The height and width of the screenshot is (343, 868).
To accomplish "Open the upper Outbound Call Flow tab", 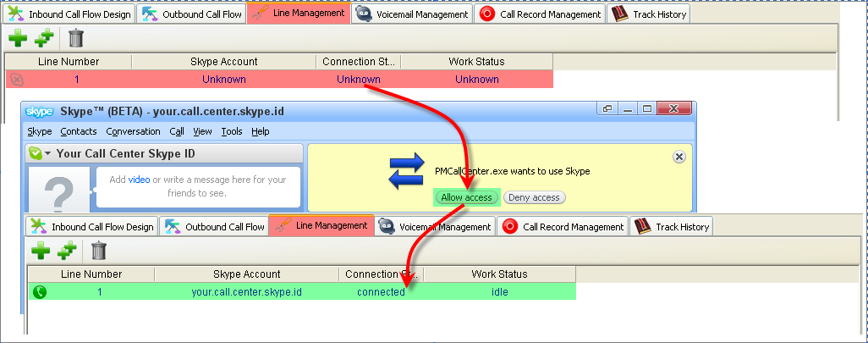I will pyautogui.click(x=191, y=14).
